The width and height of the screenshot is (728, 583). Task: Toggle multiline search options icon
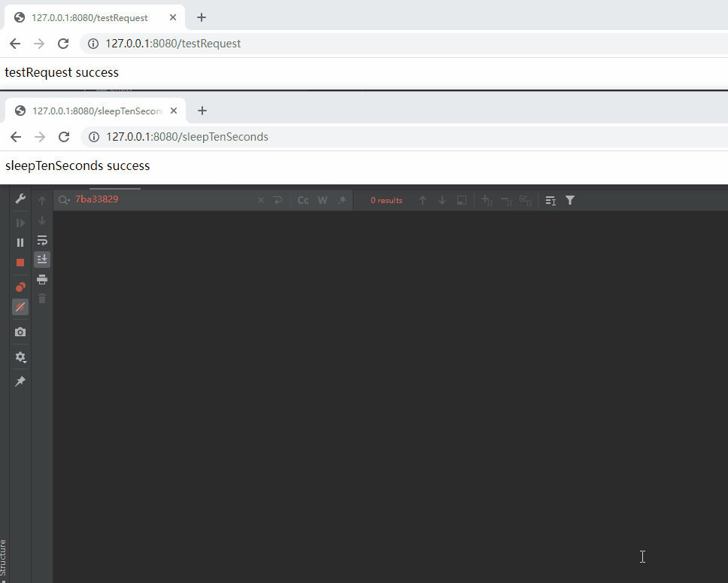click(551, 200)
